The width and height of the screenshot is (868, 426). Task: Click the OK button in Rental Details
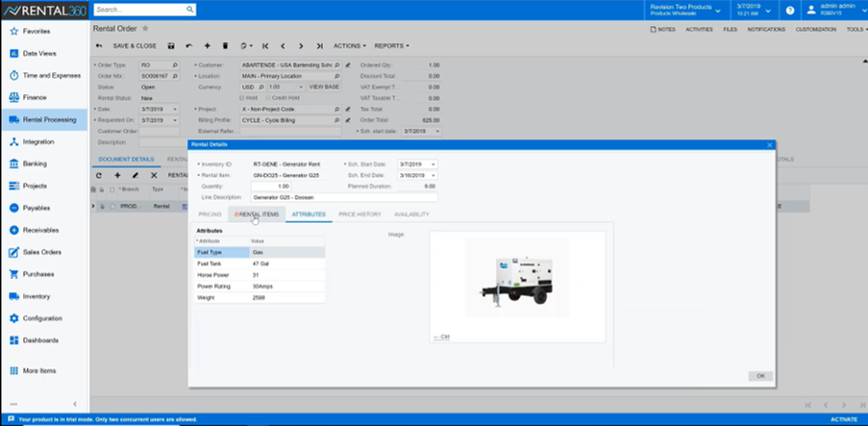click(759, 375)
